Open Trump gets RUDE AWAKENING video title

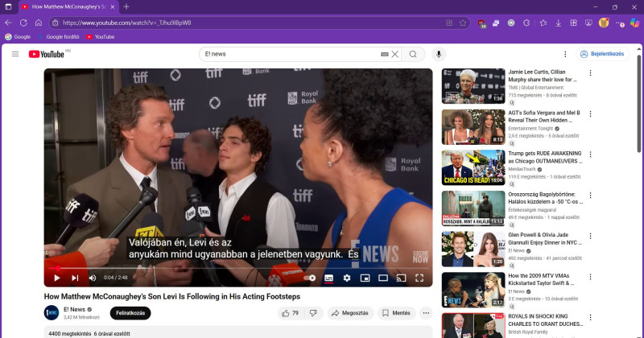pos(545,157)
